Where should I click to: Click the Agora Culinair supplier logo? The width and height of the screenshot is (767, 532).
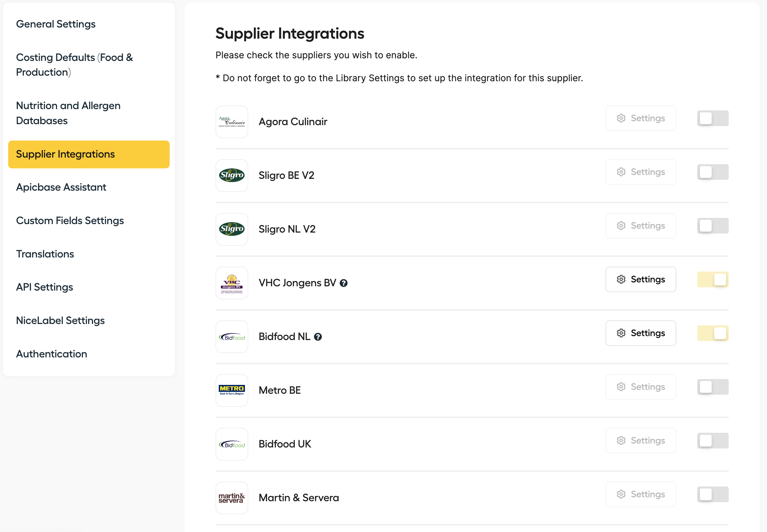point(232,122)
